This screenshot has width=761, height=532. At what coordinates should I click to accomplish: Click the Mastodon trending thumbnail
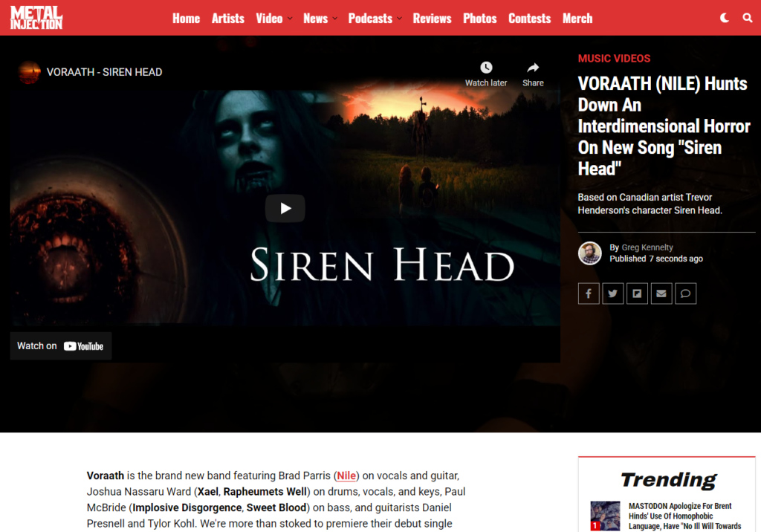(605, 516)
